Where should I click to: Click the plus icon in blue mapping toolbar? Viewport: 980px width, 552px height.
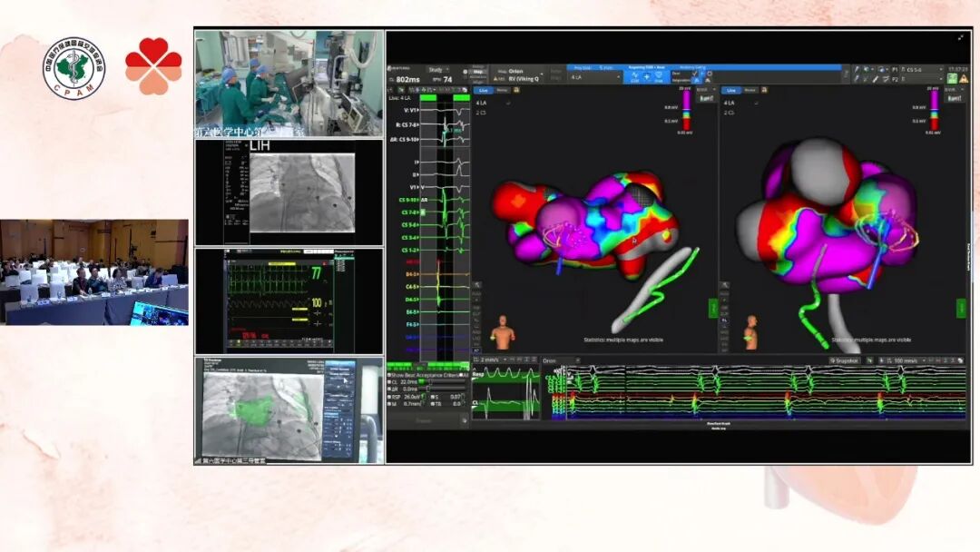[x=646, y=78]
